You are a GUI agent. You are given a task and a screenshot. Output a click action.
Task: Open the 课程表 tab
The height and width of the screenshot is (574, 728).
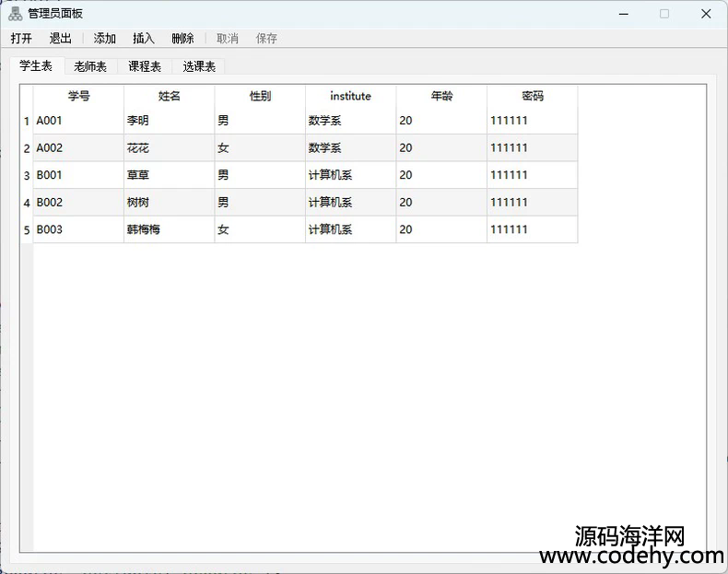pyautogui.click(x=145, y=67)
